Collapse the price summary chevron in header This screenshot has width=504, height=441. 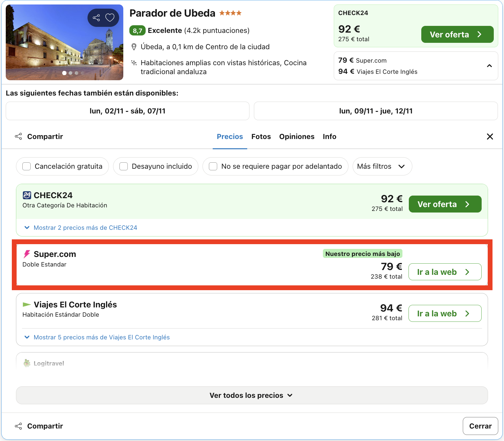(x=489, y=66)
